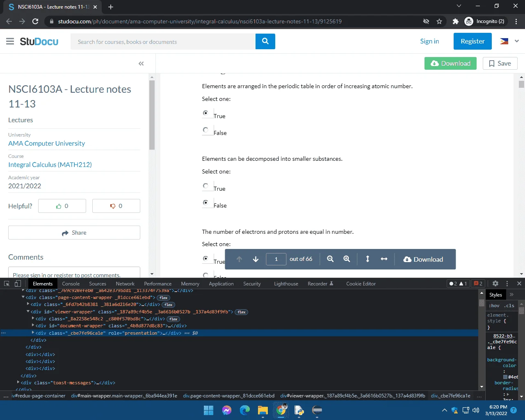Switch to the Network tab

(x=125, y=283)
